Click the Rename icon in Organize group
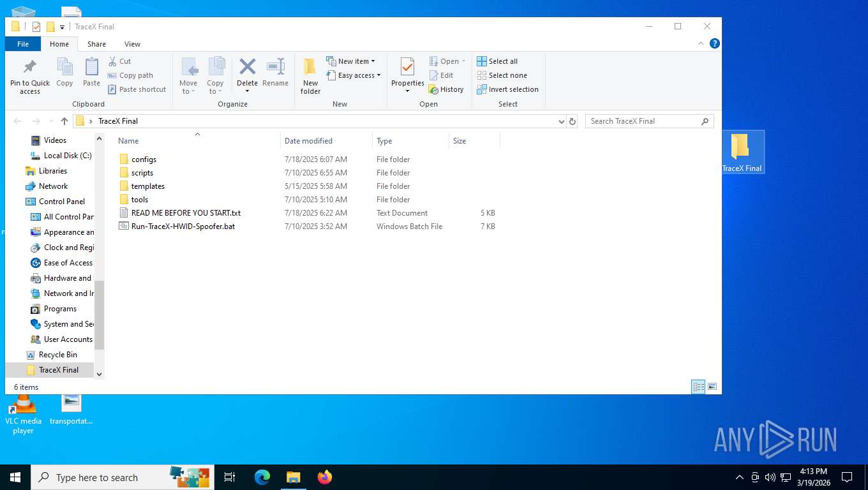This screenshot has height=490, width=868. pyautogui.click(x=276, y=73)
